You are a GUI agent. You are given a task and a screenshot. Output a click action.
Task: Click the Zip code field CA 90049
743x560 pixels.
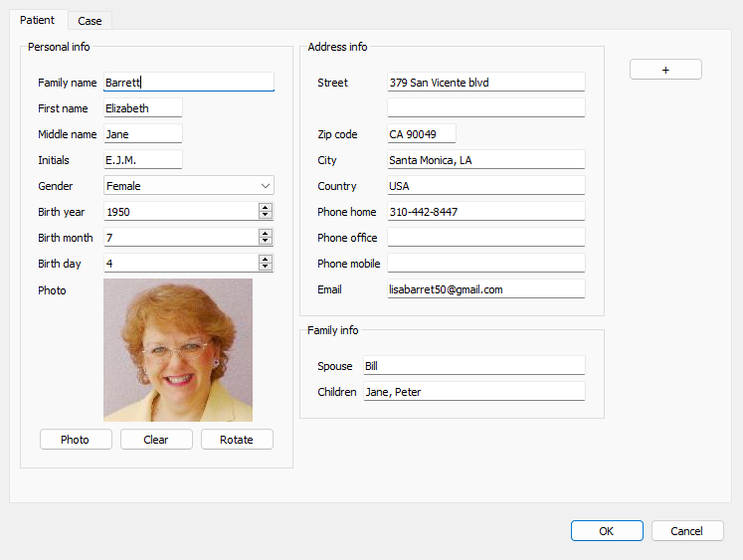point(422,134)
